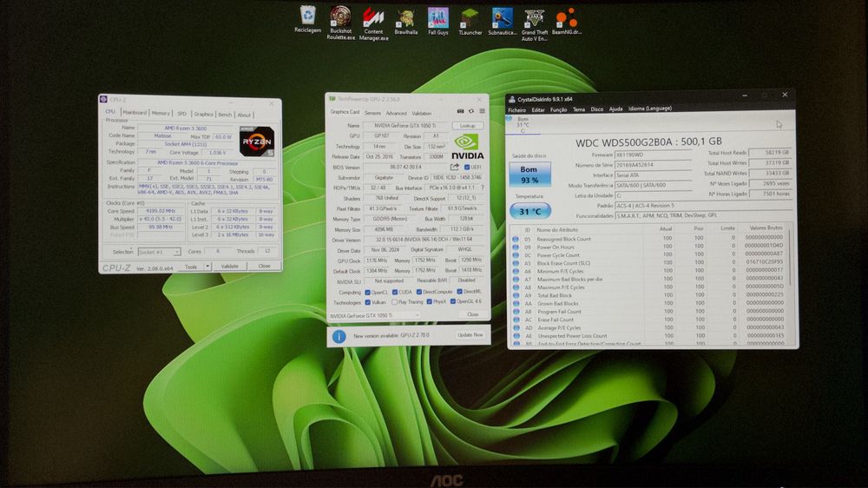Switch to the Memory tab in CPU-Z
Screen dimensions: 868x488
coord(161,113)
